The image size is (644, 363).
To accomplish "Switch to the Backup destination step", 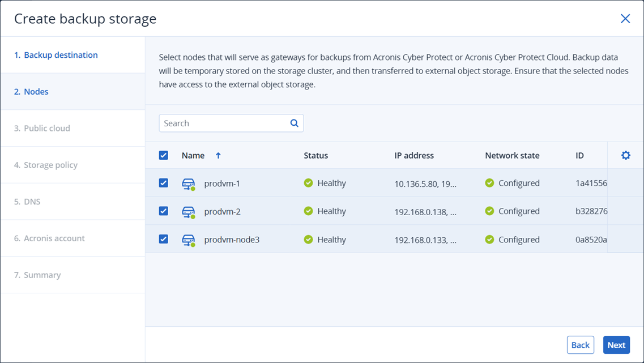I will pos(54,55).
